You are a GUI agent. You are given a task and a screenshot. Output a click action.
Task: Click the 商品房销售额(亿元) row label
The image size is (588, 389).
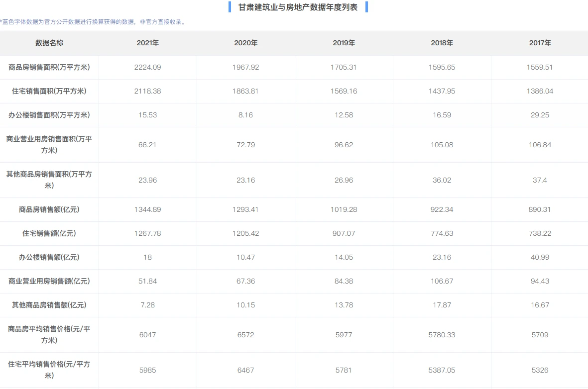49,209
